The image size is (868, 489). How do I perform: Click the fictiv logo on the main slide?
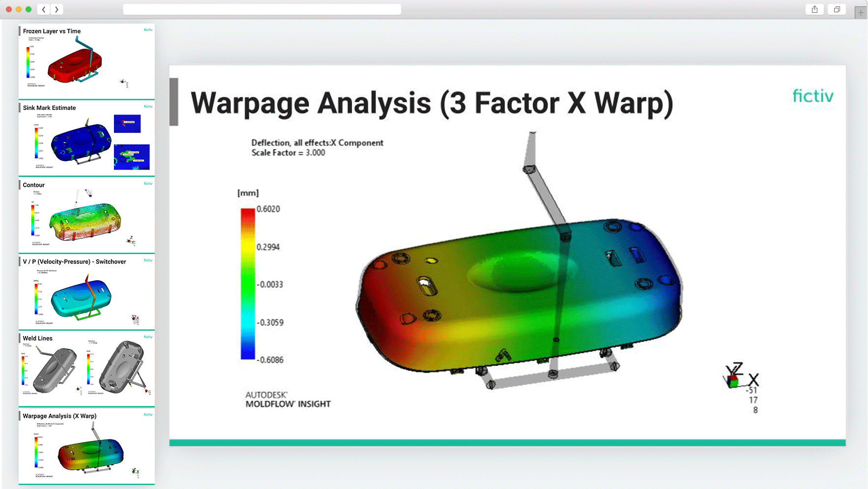tap(813, 96)
